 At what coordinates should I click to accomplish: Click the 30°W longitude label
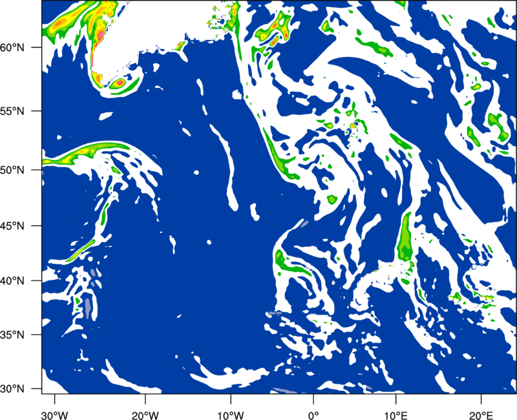(x=54, y=415)
